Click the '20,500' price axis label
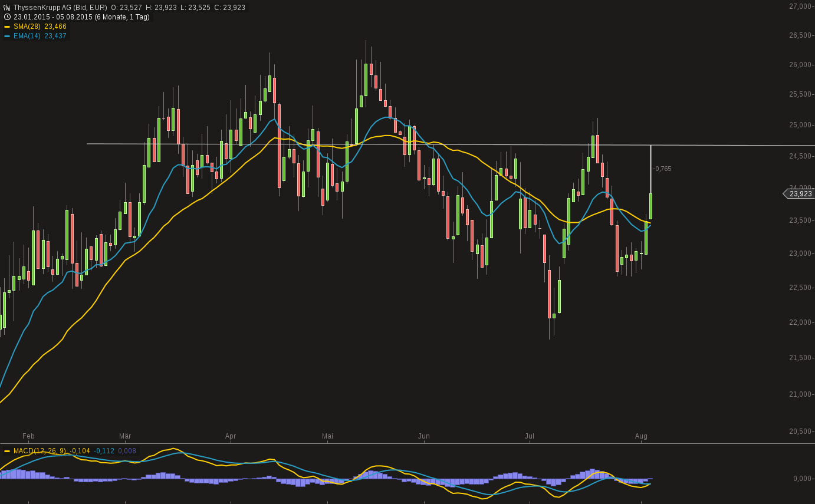Viewport: 815px width, 504px height. pos(800,431)
